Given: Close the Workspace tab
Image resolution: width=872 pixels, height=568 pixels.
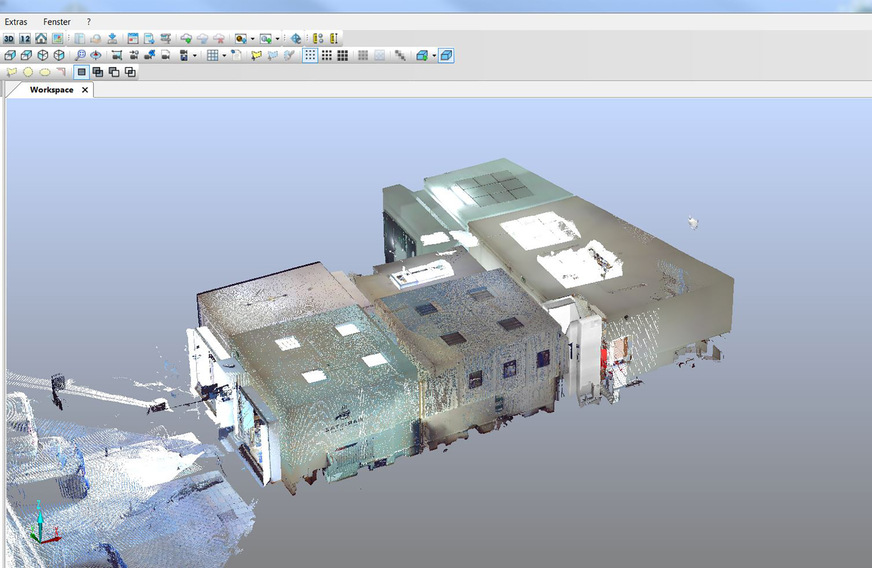Looking at the screenshot, I should (x=85, y=90).
